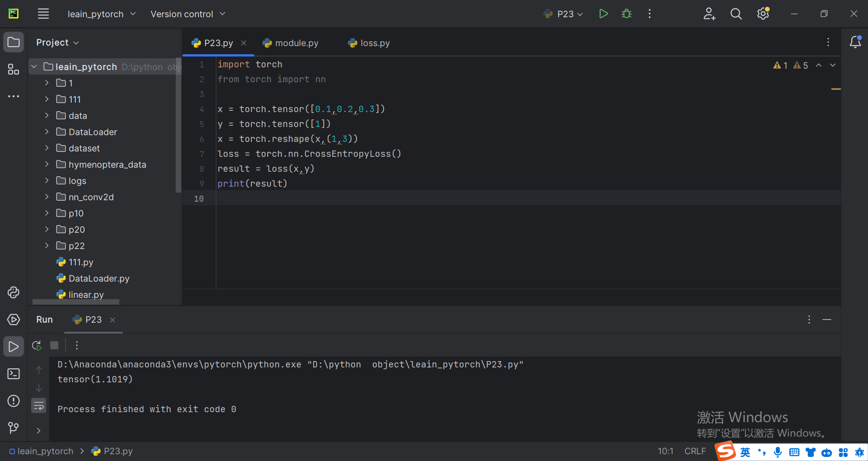Open line:column 10:1 indicator

[665, 451]
